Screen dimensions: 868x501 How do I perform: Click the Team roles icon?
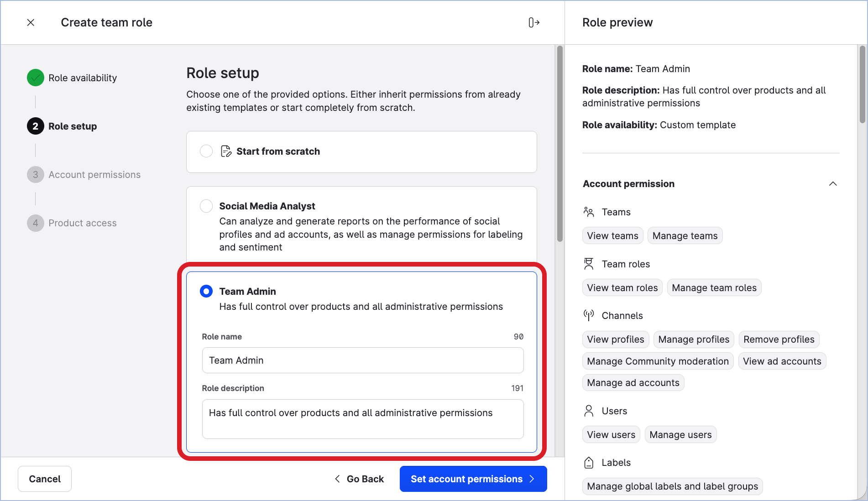point(589,264)
